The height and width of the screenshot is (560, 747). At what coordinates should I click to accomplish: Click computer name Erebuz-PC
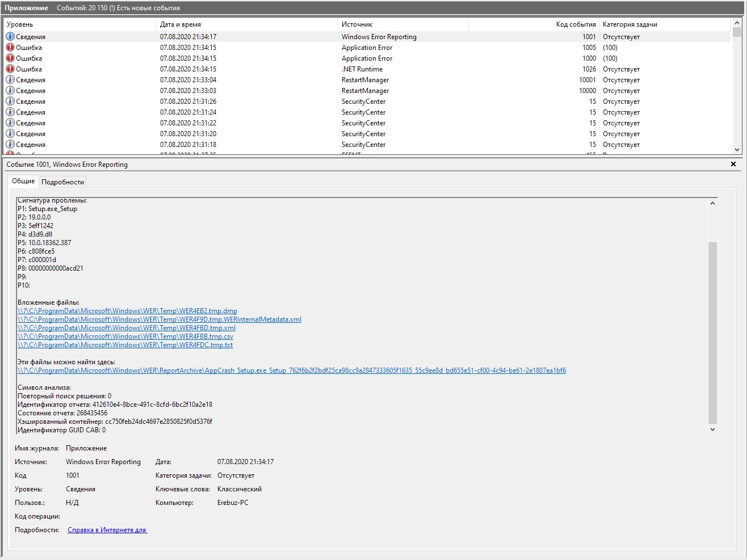233,503
